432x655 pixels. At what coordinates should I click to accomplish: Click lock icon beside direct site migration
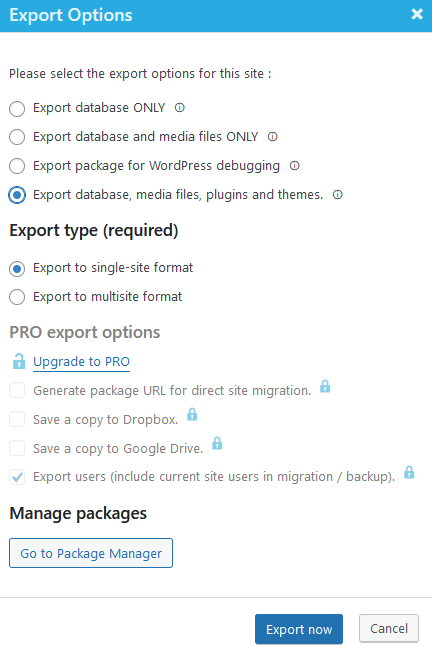tap(325, 386)
